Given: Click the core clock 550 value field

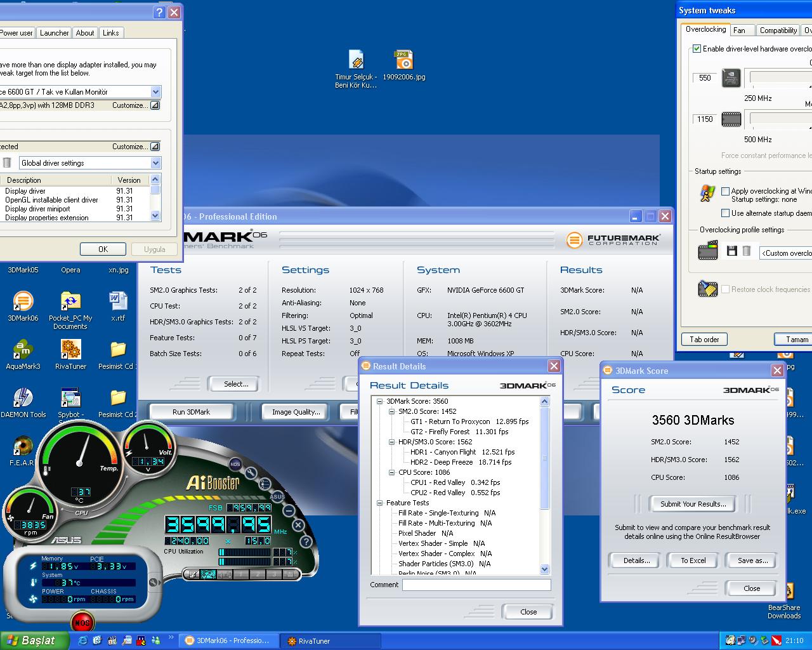Looking at the screenshot, I should click(x=705, y=78).
